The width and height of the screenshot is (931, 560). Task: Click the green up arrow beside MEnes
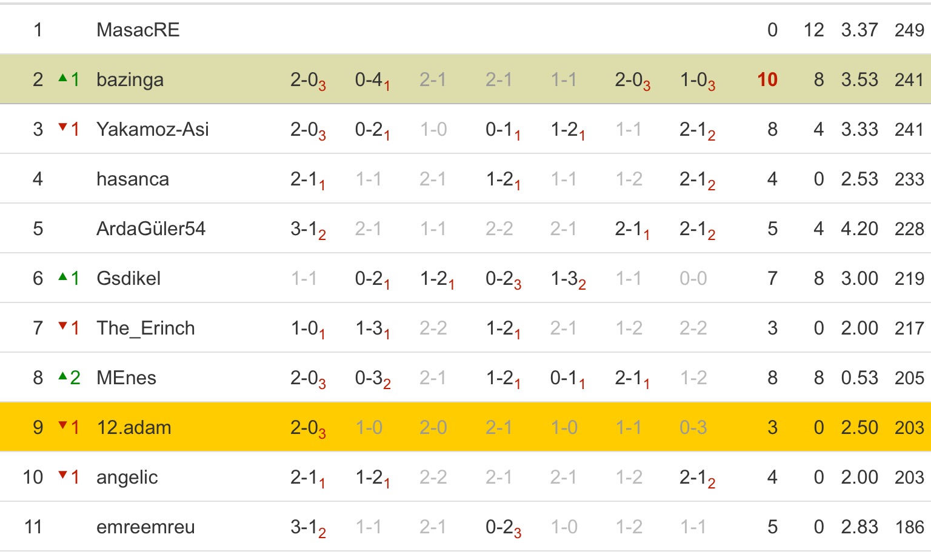(x=62, y=376)
